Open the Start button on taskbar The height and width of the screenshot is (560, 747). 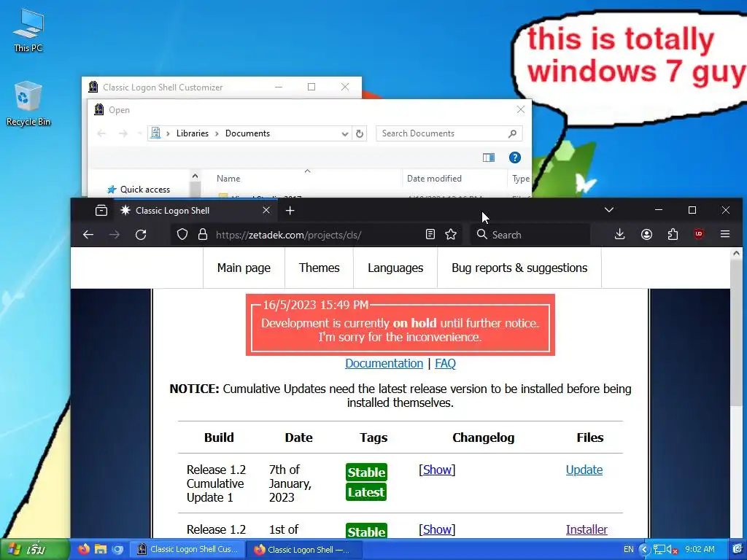pos(35,550)
